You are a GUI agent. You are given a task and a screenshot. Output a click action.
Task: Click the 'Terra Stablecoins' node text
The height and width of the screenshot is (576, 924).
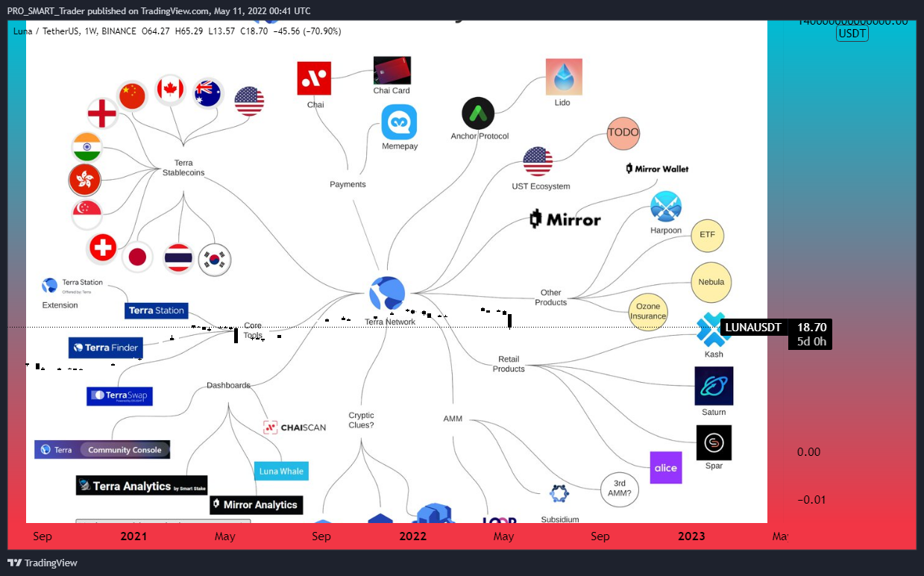pyautogui.click(x=183, y=168)
